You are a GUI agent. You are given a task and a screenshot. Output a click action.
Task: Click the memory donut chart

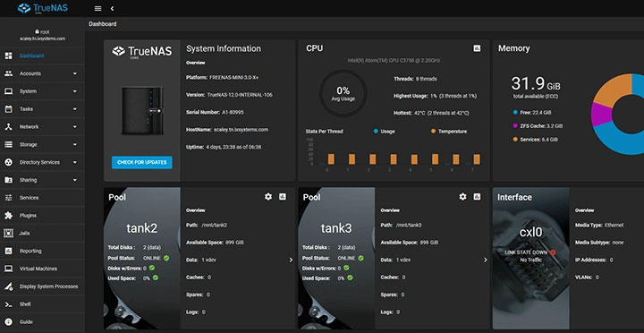click(618, 114)
